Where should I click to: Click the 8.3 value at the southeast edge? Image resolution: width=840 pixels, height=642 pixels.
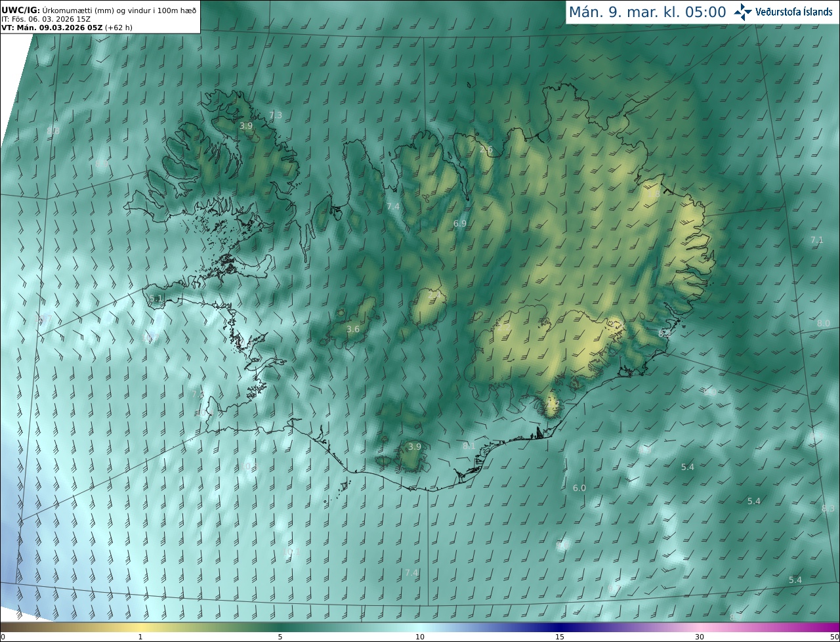[828, 509]
